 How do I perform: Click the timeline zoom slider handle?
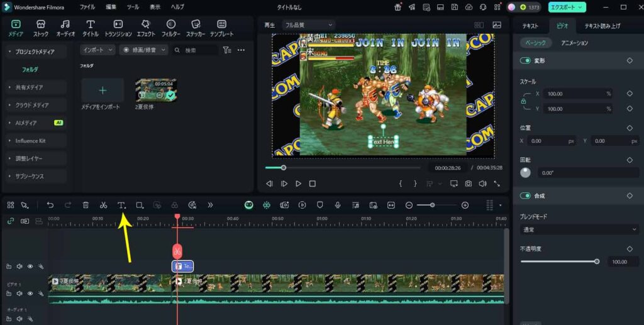click(x=433, y=205)
